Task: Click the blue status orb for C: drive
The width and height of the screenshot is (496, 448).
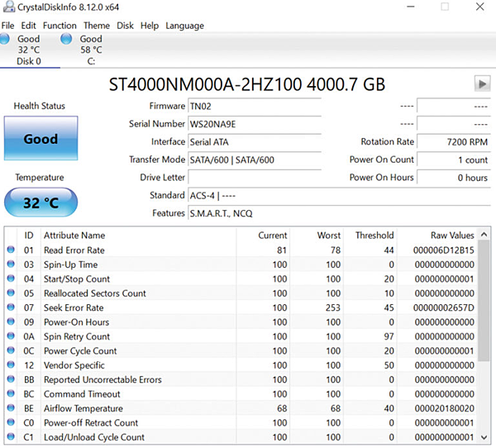Action: pyautogui.click(x=66, y=39)
